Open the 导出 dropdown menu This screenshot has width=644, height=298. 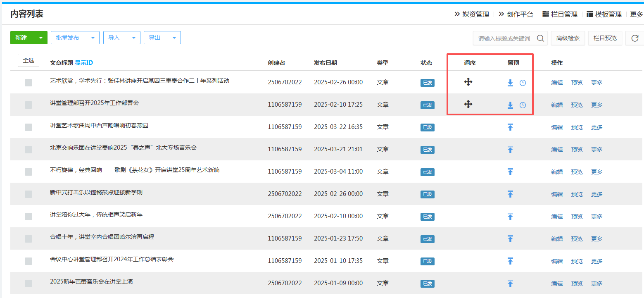(162, 38)
